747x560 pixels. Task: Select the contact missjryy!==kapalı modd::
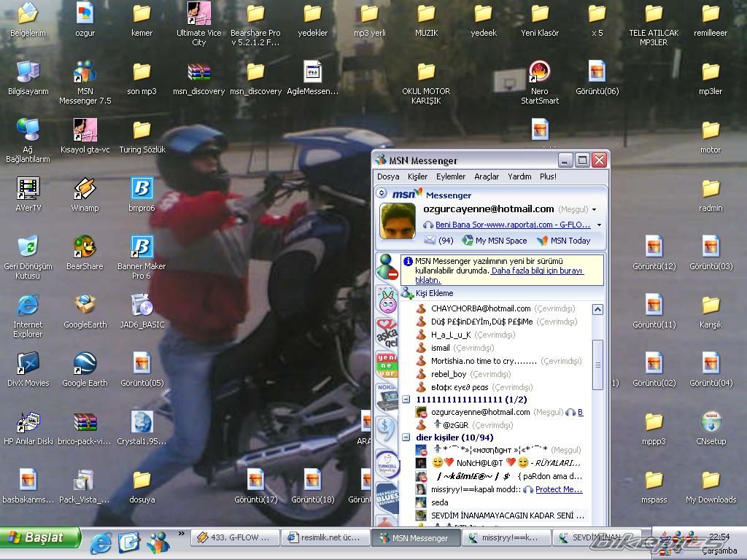tap(500, 489)
